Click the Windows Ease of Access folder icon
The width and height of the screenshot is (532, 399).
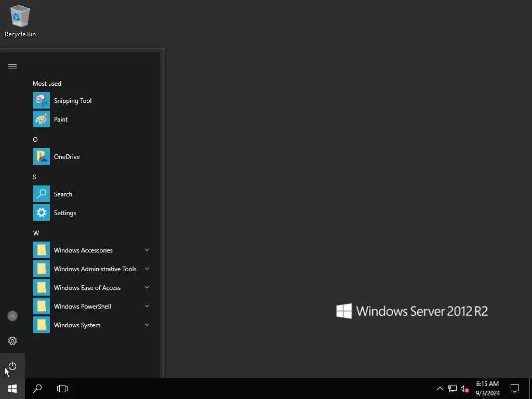pyautogui.click(x=42, y=287)
